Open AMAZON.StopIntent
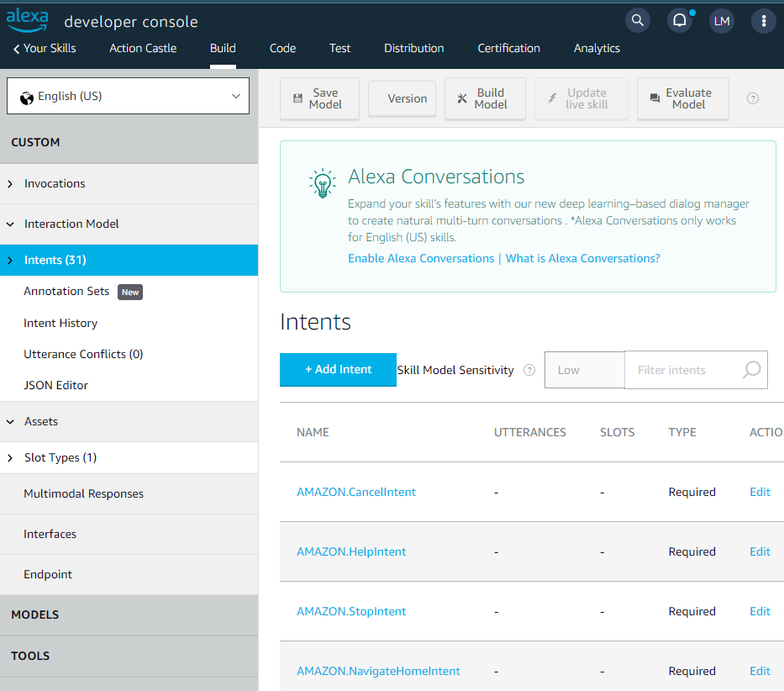Viewport: 784px width, 691px height. [x=351, y=611]
